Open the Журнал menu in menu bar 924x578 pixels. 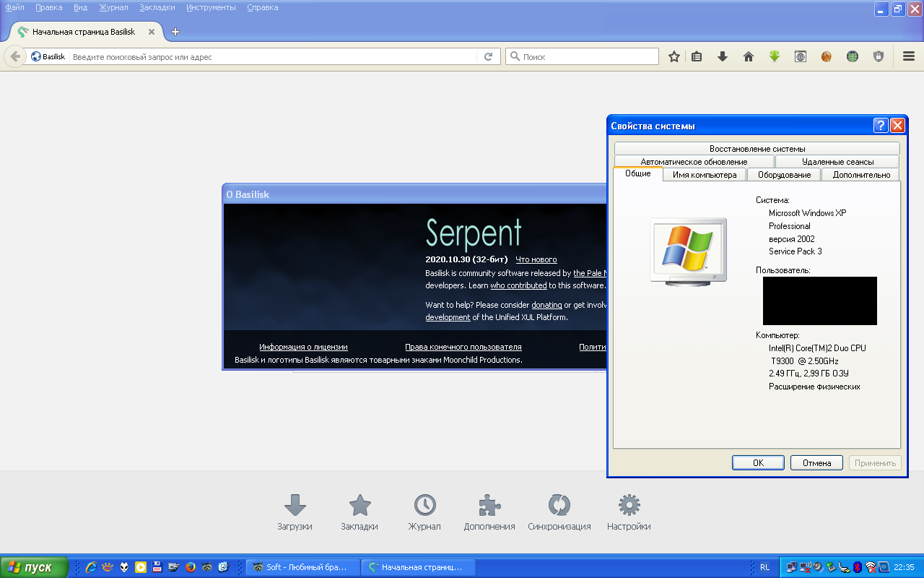click(113, 7)
